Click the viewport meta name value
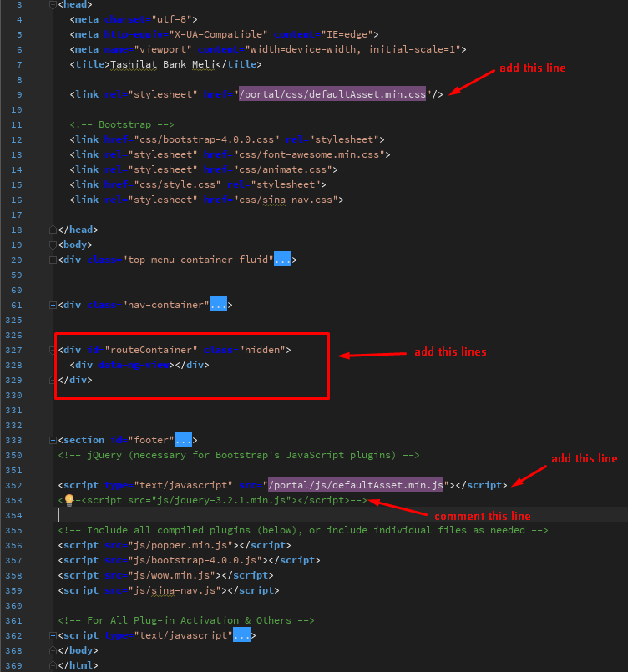628x672 pixels. (163, 50)
